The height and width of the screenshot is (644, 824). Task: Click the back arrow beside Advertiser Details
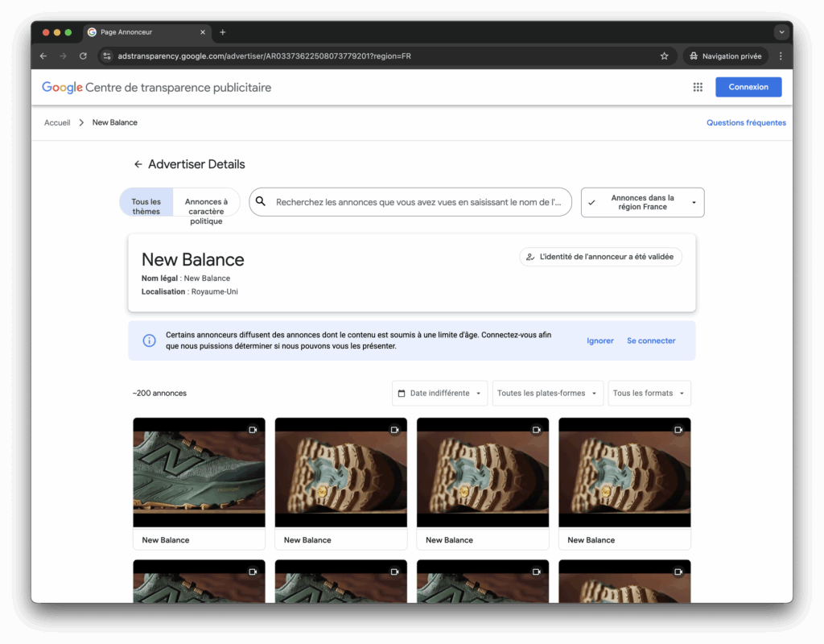coord(138,164)
